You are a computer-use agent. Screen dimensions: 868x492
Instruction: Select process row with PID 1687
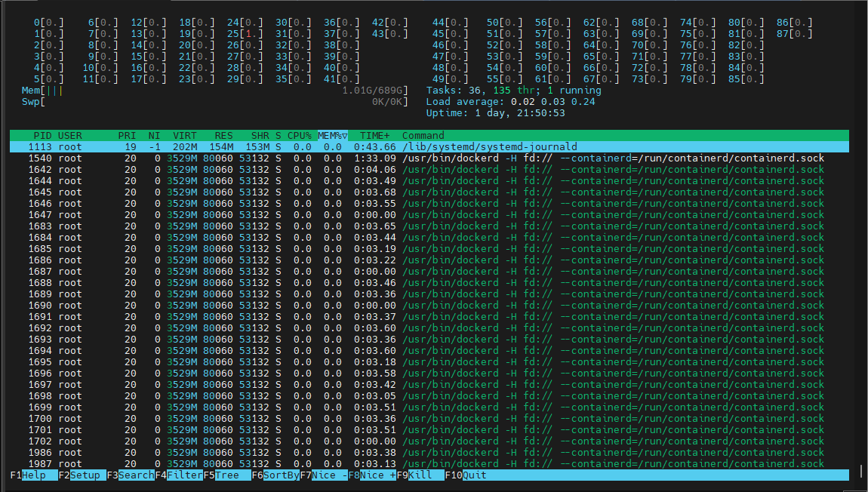(x=429, y=272)
